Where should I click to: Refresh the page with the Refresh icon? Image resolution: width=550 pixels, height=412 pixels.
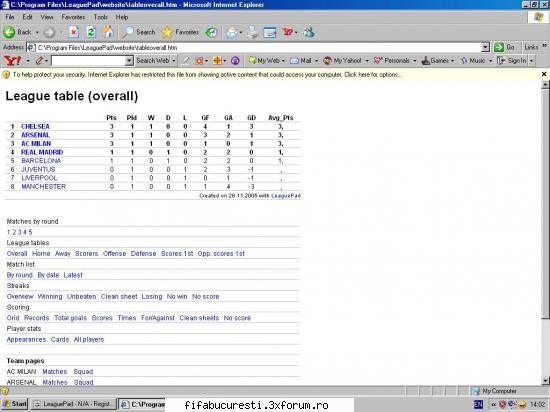click(91, 32)
